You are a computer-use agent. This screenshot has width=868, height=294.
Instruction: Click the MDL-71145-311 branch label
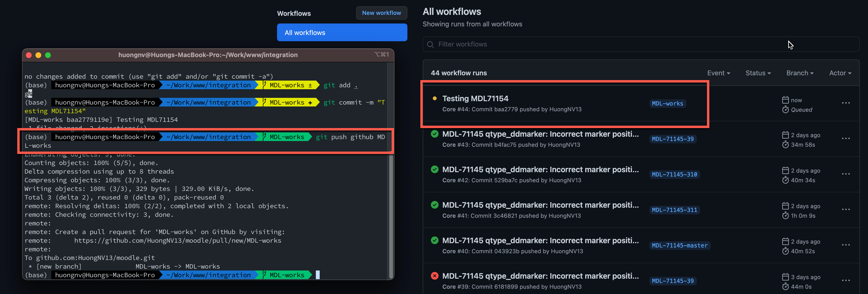pyautogui.click(x=674, y=210)
